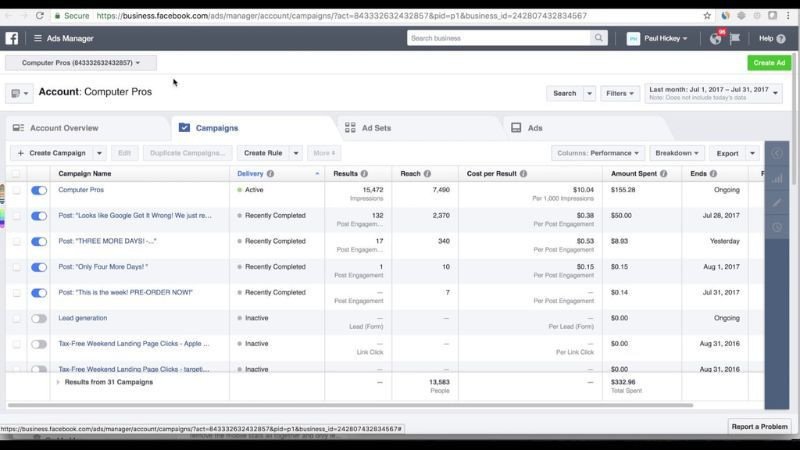
Task: Open Create Rule dropdown arrow
Action: [x=296, y=153]
